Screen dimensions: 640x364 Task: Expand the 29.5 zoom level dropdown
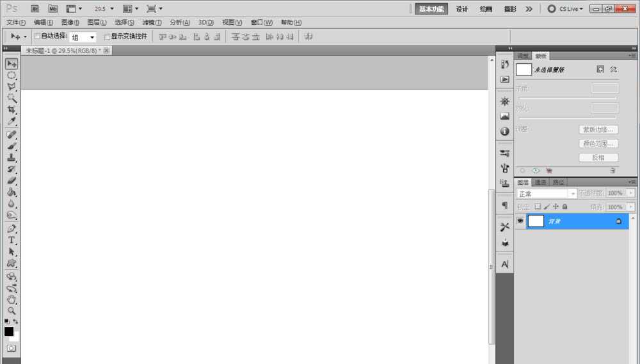coord(112,9)
